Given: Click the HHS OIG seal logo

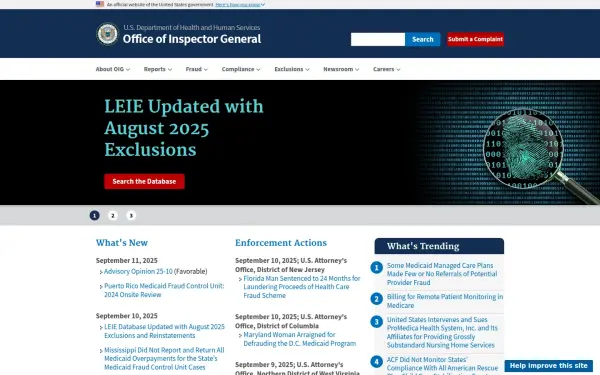Looking at the screenshot, I should 108,34.
